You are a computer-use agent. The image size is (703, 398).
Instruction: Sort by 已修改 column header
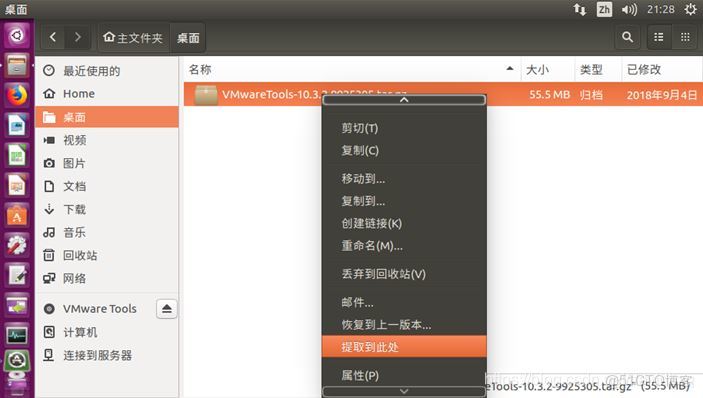[x=662, y=69]
